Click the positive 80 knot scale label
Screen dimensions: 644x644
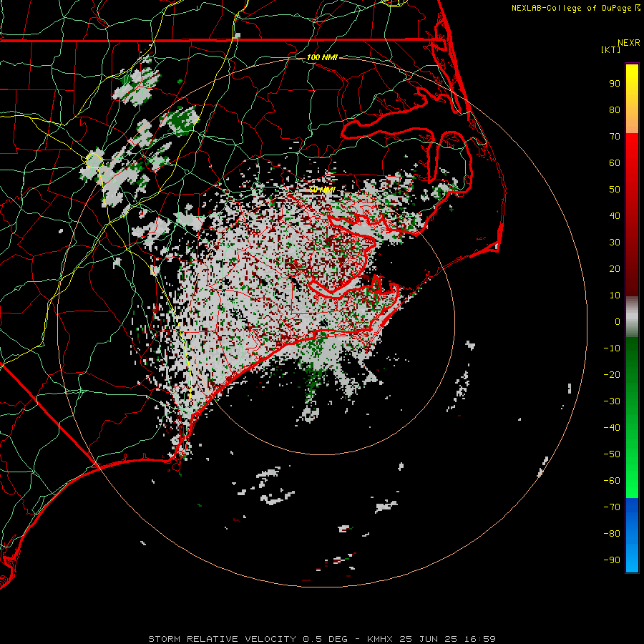615,109
